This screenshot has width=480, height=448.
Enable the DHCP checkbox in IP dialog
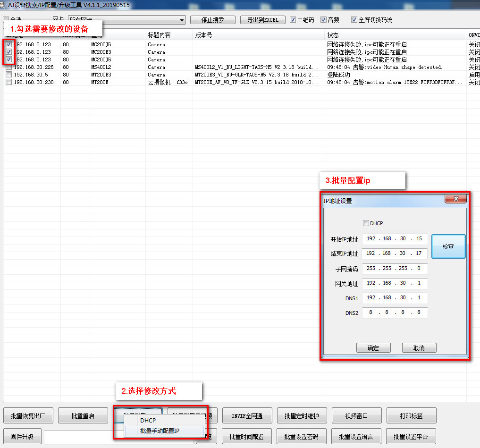(x=366, y=223)
